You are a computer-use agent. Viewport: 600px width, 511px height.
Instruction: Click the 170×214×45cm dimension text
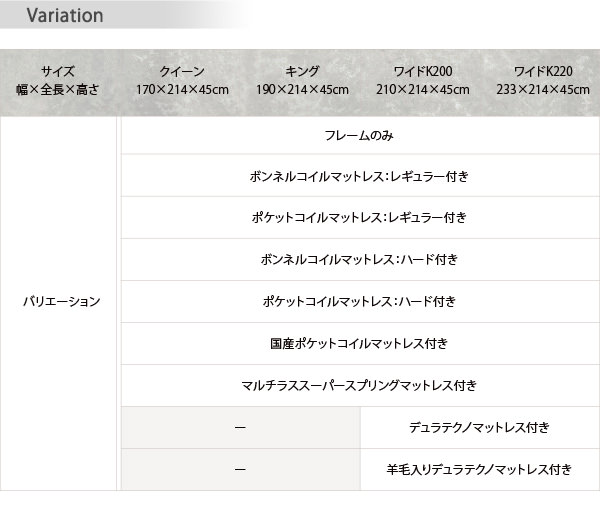tap(183, 90)
